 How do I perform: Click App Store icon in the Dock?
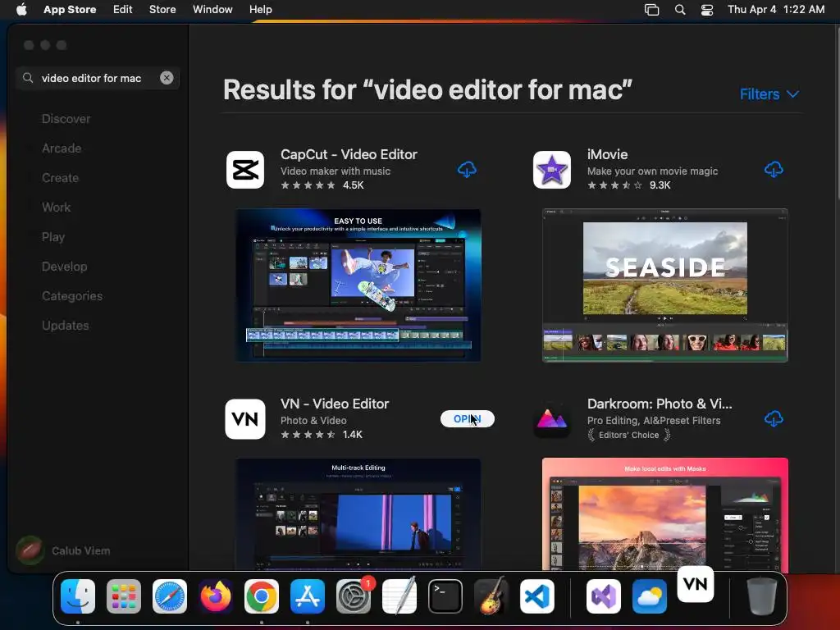point(308,596)
